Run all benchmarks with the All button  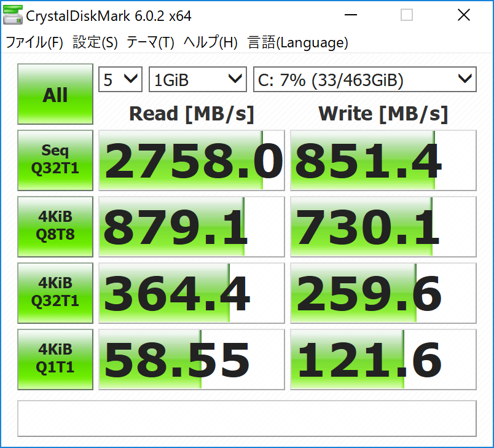coord(55,94)
